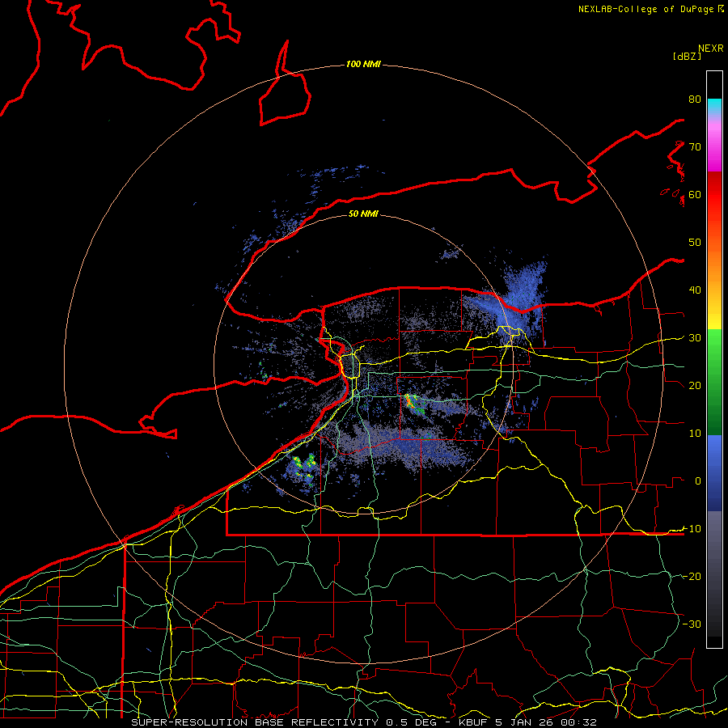This screenshot has height=728, width=728.
Task: Click the 00:32 time stamp in the caption
Action: pos(578,722)
